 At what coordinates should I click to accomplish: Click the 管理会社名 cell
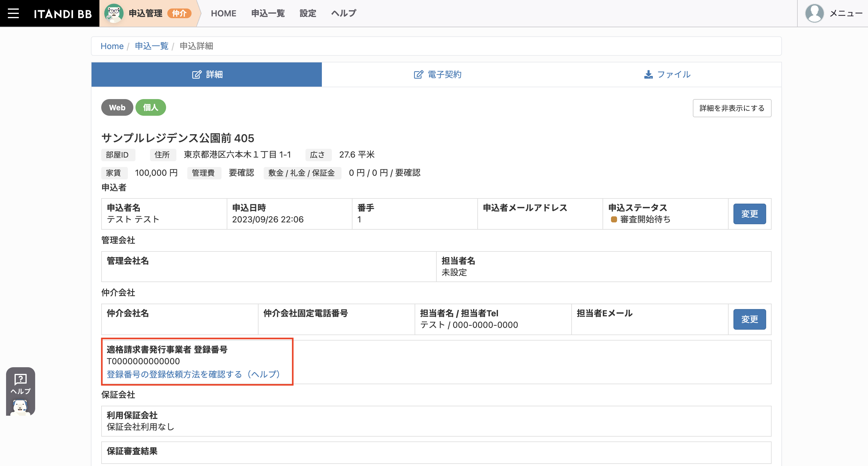(x=269, y=267)
